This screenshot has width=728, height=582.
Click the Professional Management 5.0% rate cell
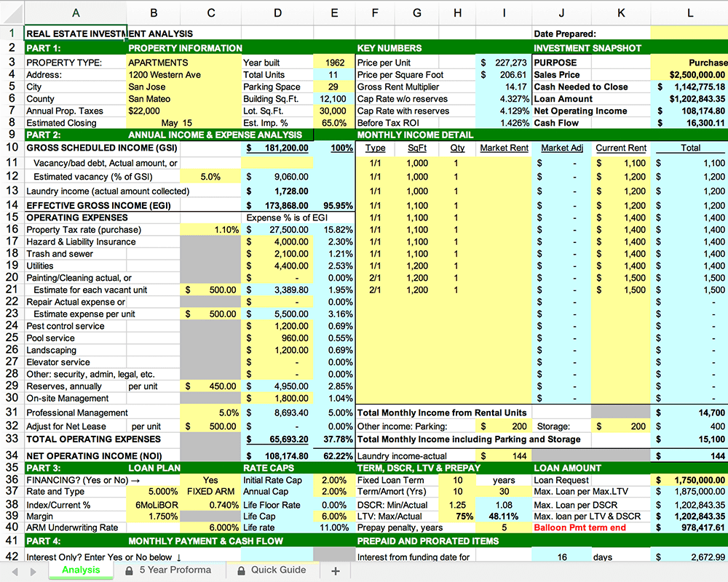210,412
